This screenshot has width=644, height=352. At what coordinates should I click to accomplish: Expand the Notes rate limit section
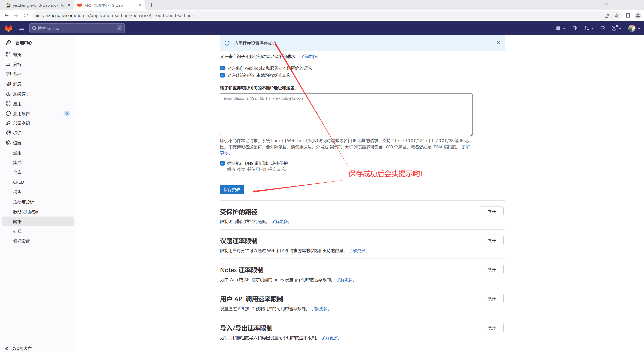click(491, 270)
